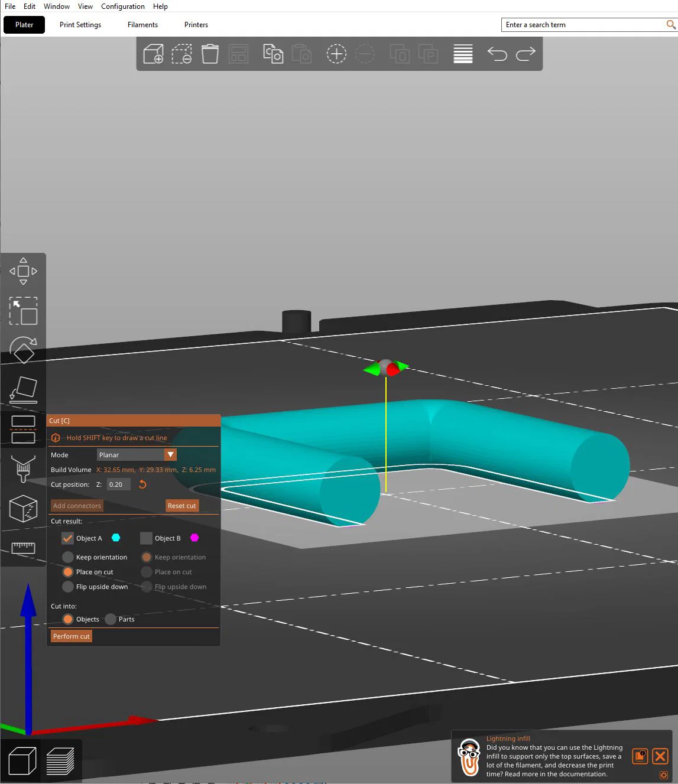Select the Paint-on supports tool

23,469
